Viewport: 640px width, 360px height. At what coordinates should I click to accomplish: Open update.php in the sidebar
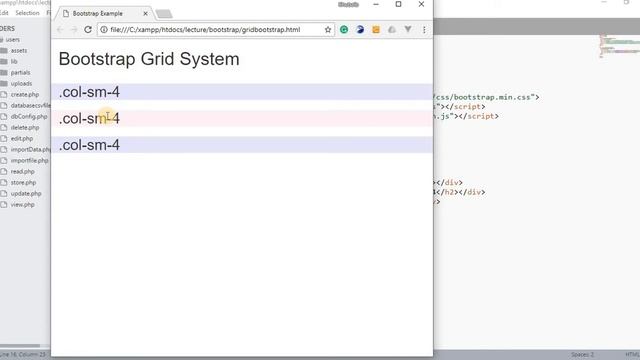point(26,194)
